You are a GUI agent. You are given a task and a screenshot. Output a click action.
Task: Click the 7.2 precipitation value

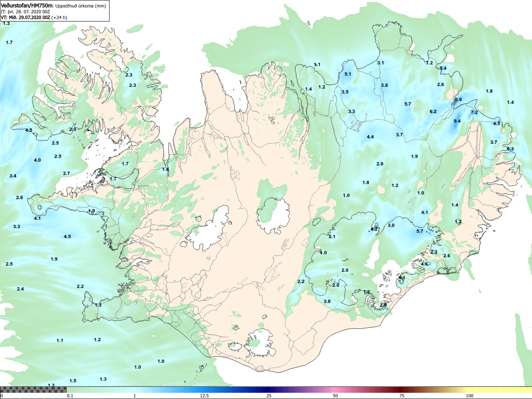474,112
